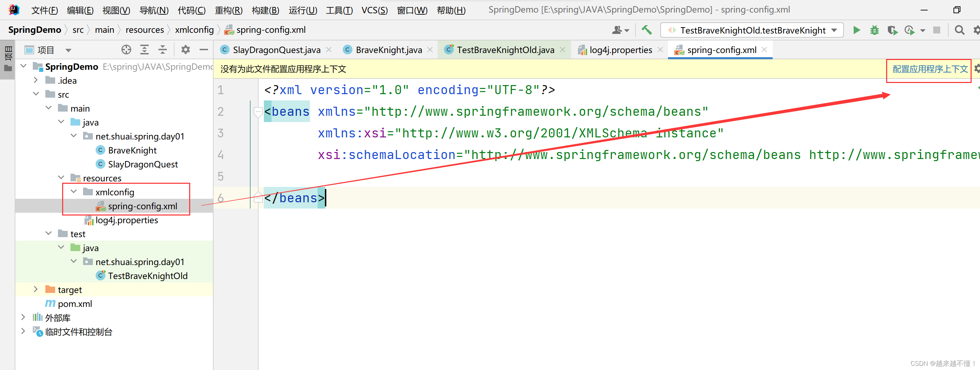Open the 导航(N) menu
Image resolution: width=980 pixels, height=370 pixels.
pos(154,10)
